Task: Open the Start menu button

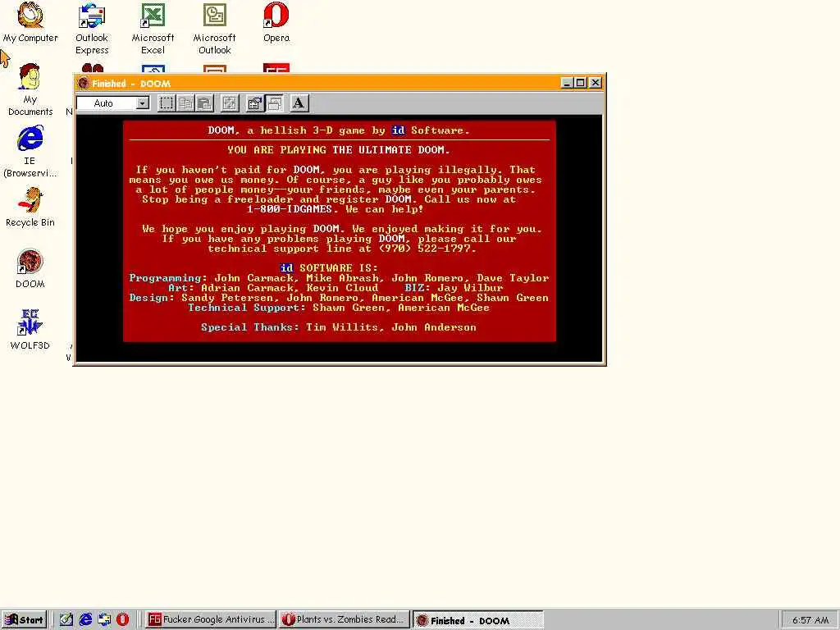Action: coord(24,620)
